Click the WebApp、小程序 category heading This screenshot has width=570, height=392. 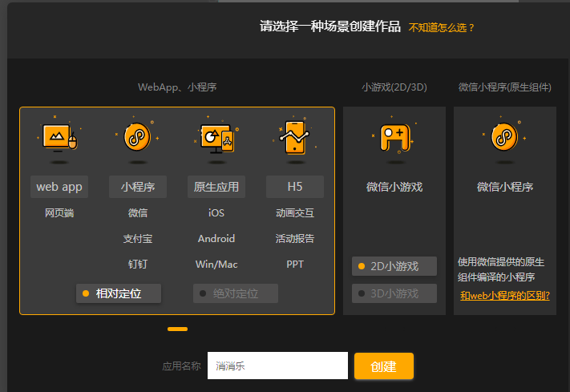point(177,87)
